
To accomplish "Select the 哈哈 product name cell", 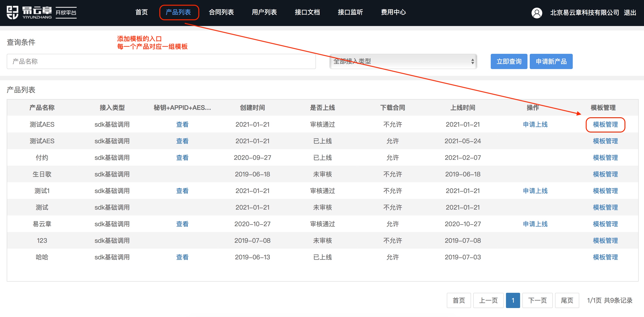I will 42,257.
